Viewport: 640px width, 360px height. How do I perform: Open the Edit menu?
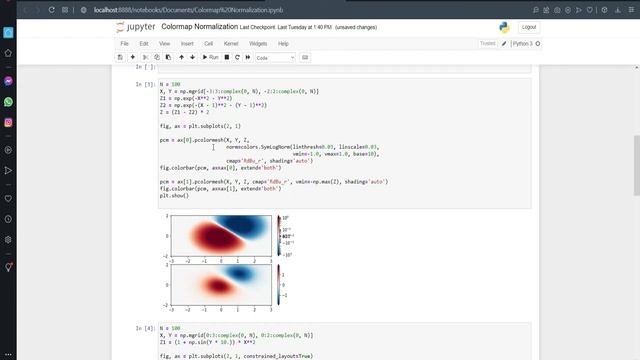[144, 44]
